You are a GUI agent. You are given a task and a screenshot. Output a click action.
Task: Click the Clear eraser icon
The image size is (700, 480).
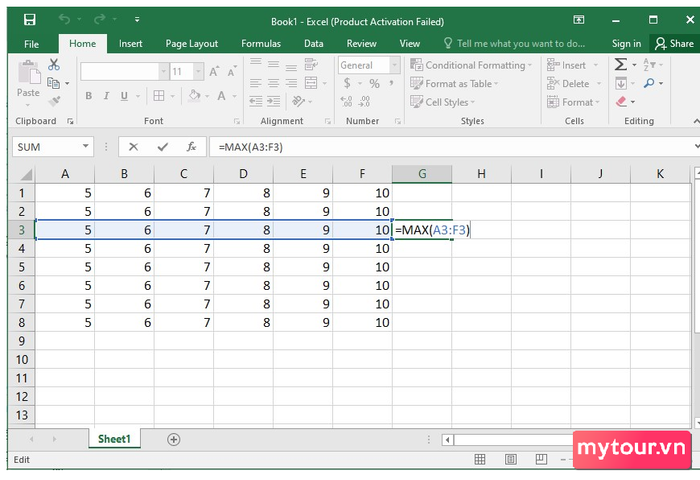click(x=621, y=102)
